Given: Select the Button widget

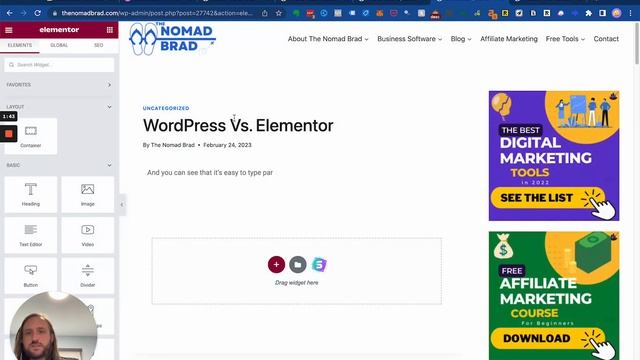Looking at the screenshot, I should pyautogui.click(x=31, y=276).
